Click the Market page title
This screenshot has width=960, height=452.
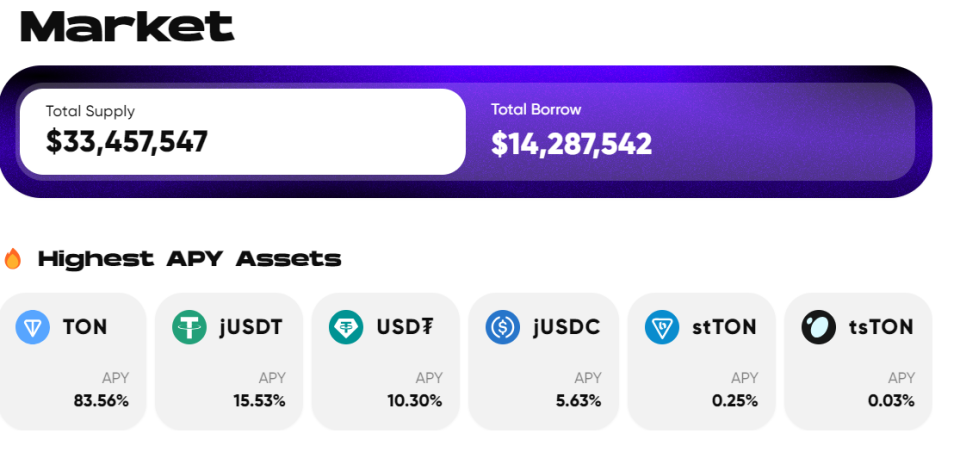(127, 26)
